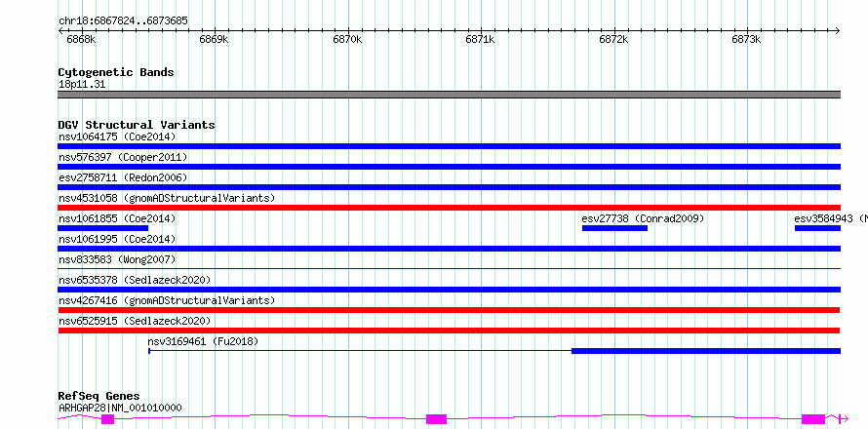The width and height of the screenshot is (868, 429).
Task: Click the red nsv4531058 gnomAD variant bar
Action: [449, 208]
